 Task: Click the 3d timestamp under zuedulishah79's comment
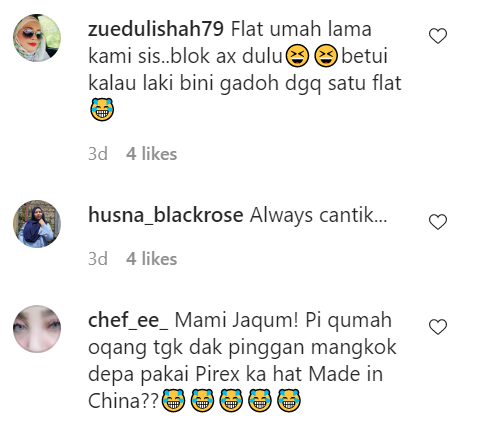[98, 154]
